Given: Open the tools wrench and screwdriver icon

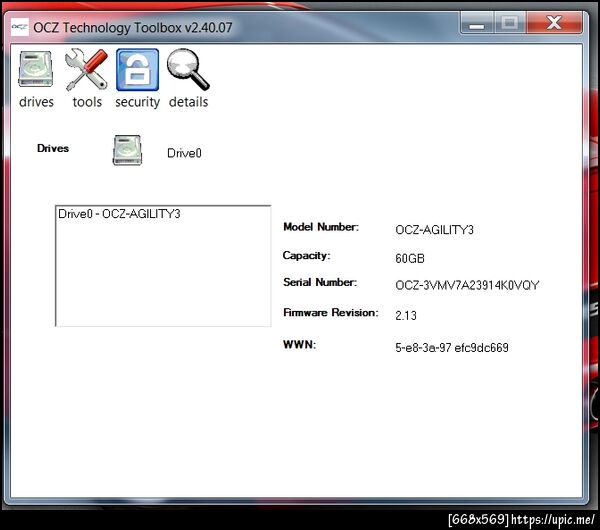Looking at the screenshot, I should coord(86,70).
